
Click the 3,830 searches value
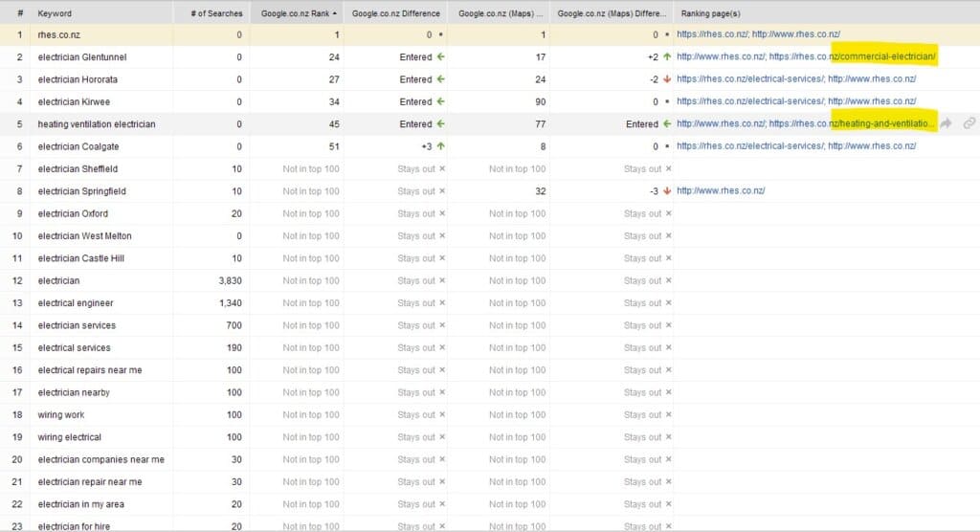tap(230, 280)
